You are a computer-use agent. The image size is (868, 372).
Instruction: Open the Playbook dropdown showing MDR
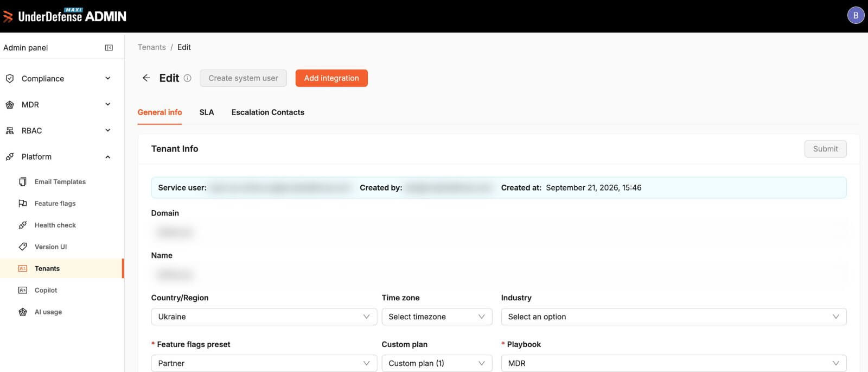point(674,363)
